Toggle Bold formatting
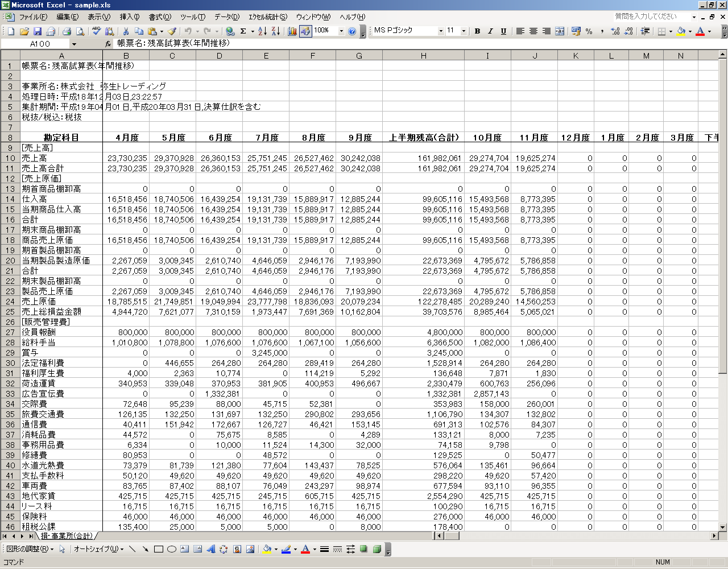 pos(477,31)
